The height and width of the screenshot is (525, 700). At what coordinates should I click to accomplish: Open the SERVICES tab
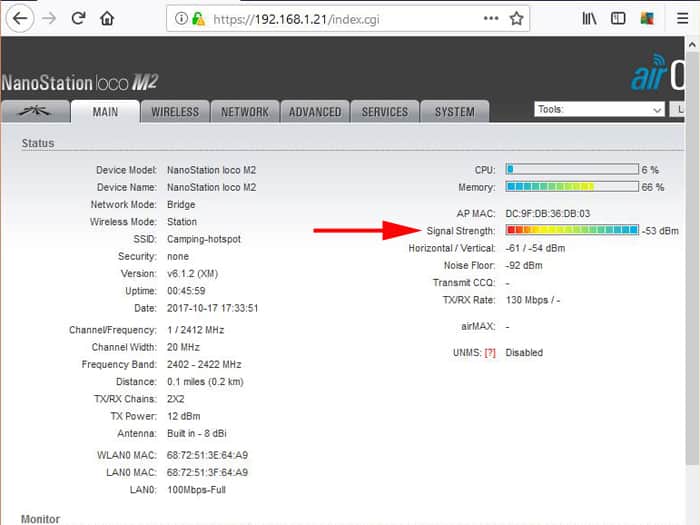[384, 112]
